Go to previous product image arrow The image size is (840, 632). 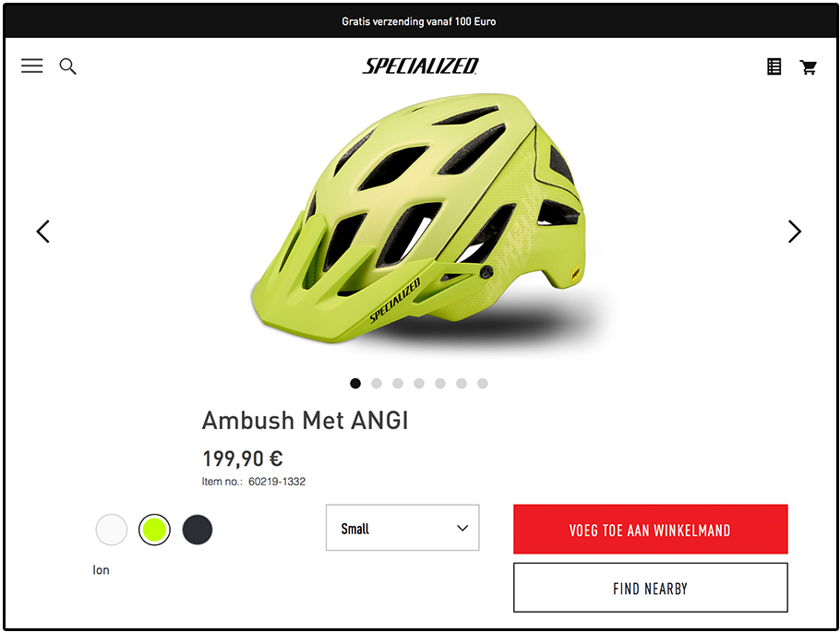point(42,232)
